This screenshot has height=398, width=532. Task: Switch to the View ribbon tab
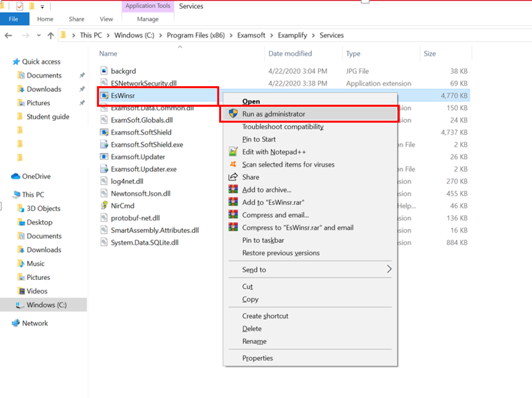click(x=106, y=19)
